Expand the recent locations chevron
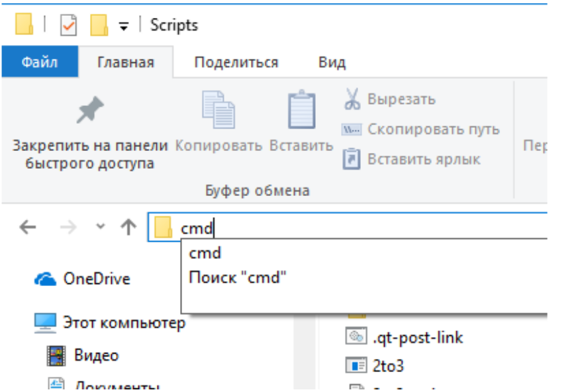 100,226
